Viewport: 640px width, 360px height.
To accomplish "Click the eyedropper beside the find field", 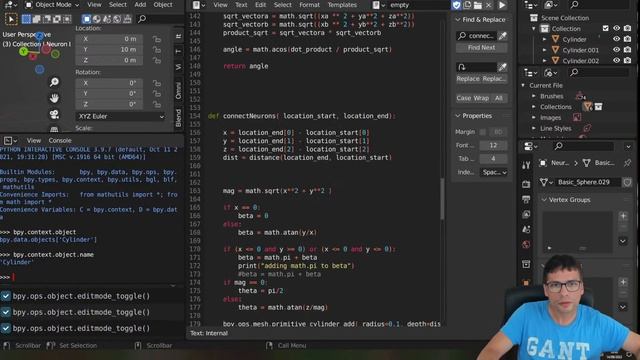I will [x=503, y=36].
